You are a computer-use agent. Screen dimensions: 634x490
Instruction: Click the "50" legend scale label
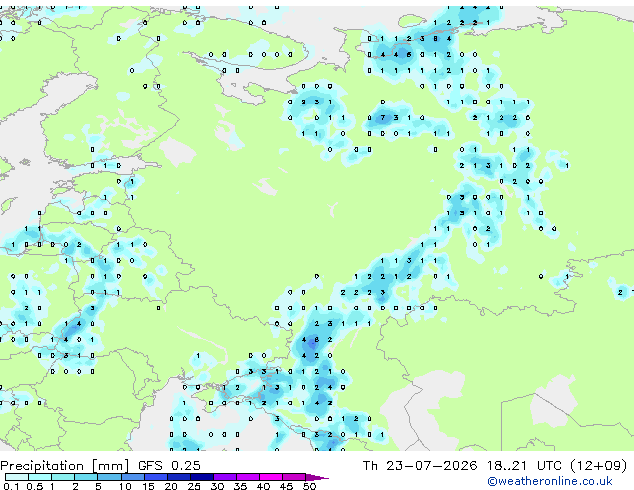[x=309, y=486]
